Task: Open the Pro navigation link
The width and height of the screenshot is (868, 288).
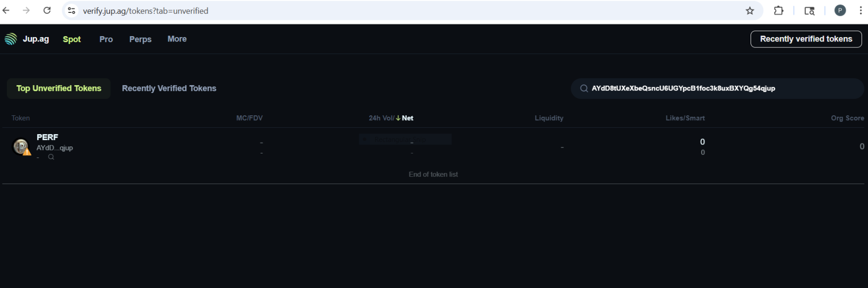Action: tap(106, 39)
